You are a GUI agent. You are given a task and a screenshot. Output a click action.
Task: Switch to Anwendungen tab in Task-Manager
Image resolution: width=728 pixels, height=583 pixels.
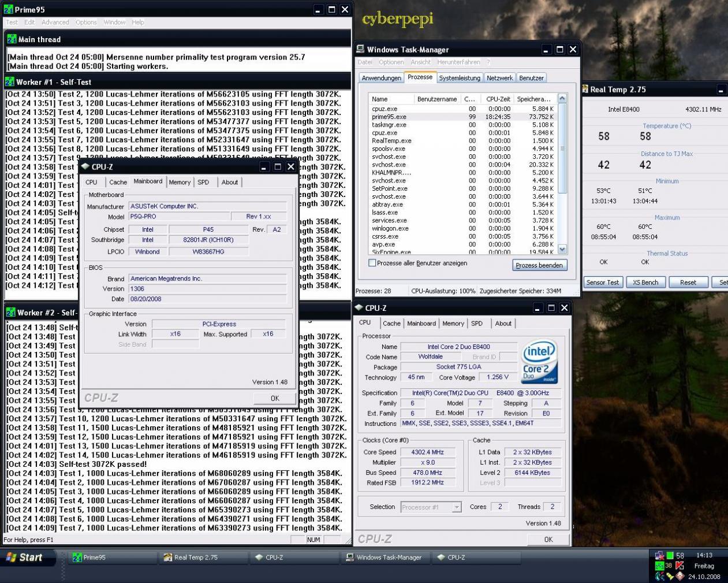click(x=381, y=78)
